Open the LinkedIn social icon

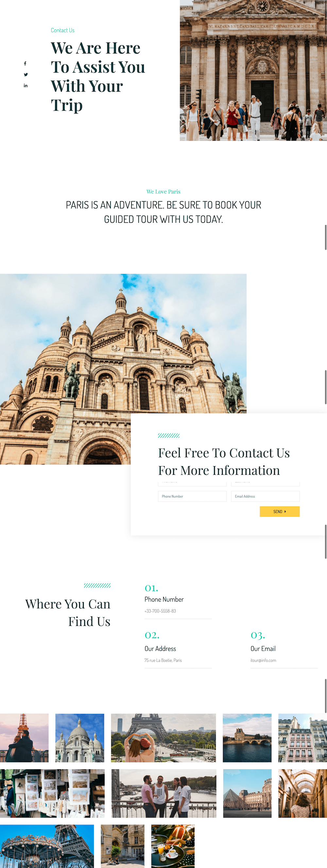(x=26, y=86)
